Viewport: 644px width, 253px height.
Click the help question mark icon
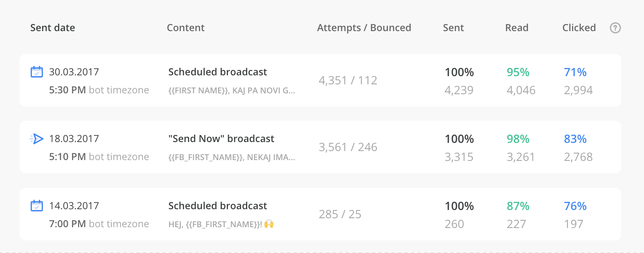(x=615, y=28)
